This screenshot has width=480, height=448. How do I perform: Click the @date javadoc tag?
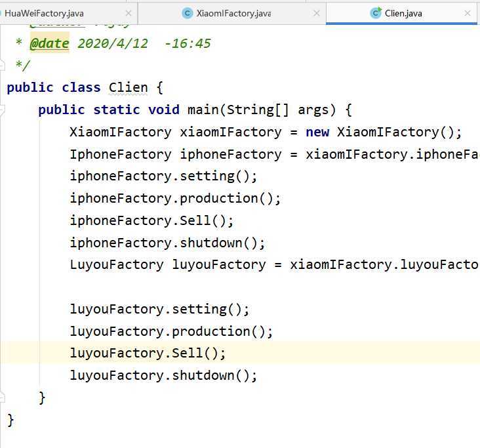point(50,43)
